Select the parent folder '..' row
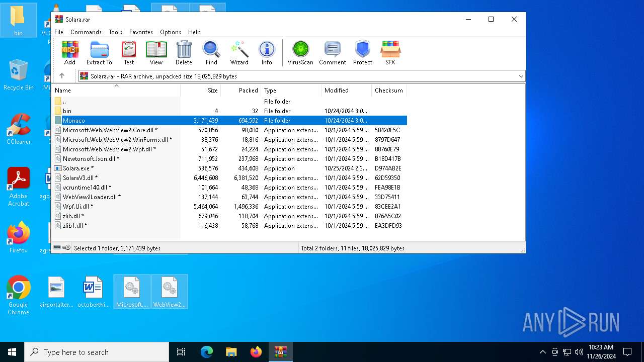 [229, 102]
